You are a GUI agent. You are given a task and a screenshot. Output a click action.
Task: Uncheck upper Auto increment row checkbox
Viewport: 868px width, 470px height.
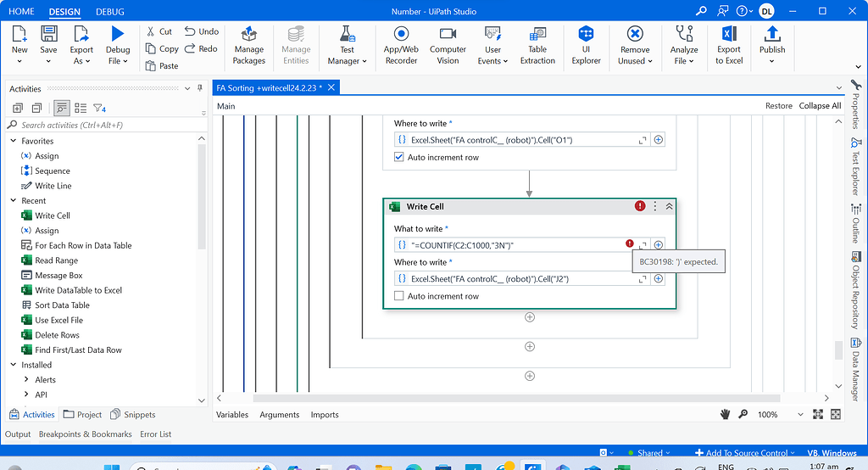click(x=398, y=157)
